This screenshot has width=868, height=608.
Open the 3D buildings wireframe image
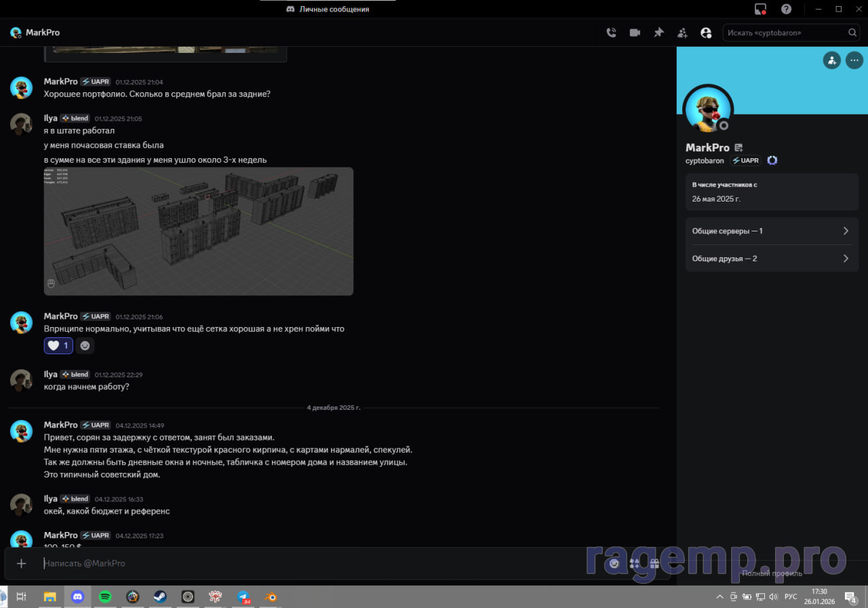[199, 231]
